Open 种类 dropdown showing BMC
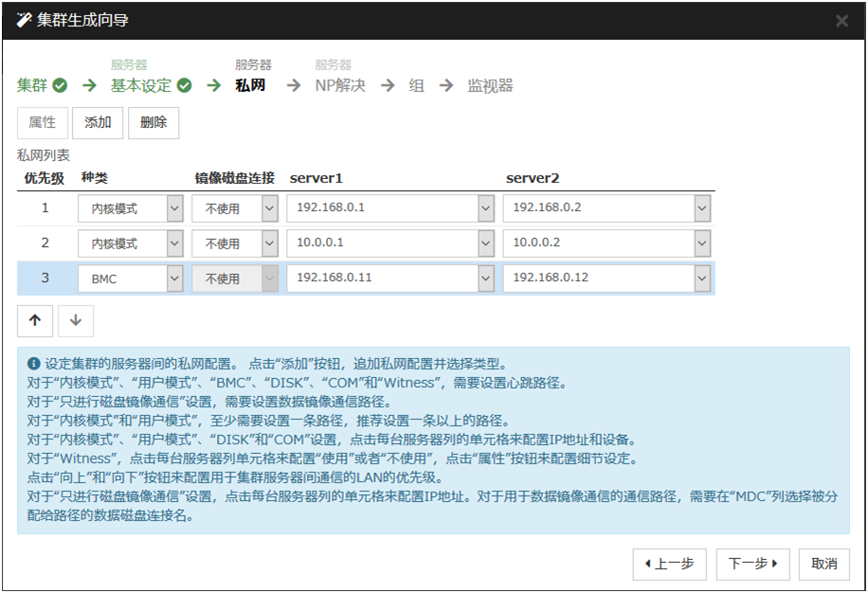Image resolution: width=868 pixels, height=593 pixels. tap(174, 279)
